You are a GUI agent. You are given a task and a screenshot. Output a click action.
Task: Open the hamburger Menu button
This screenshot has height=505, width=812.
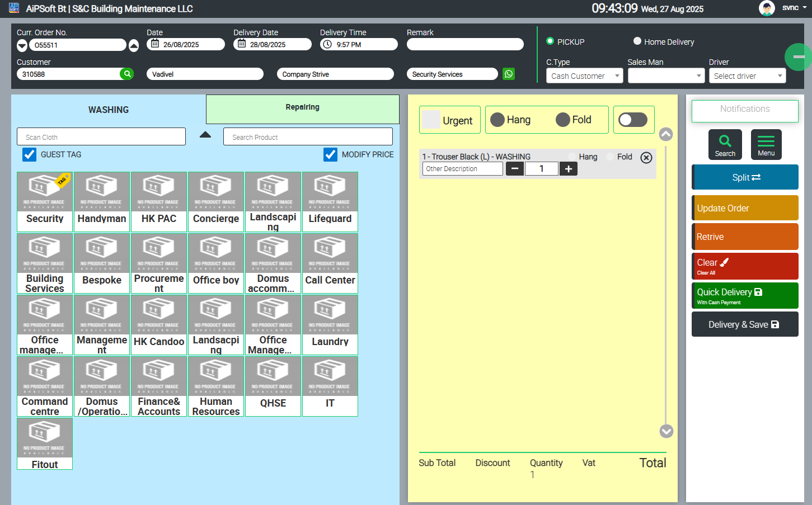pyautogui.click(x=766, y=144)
